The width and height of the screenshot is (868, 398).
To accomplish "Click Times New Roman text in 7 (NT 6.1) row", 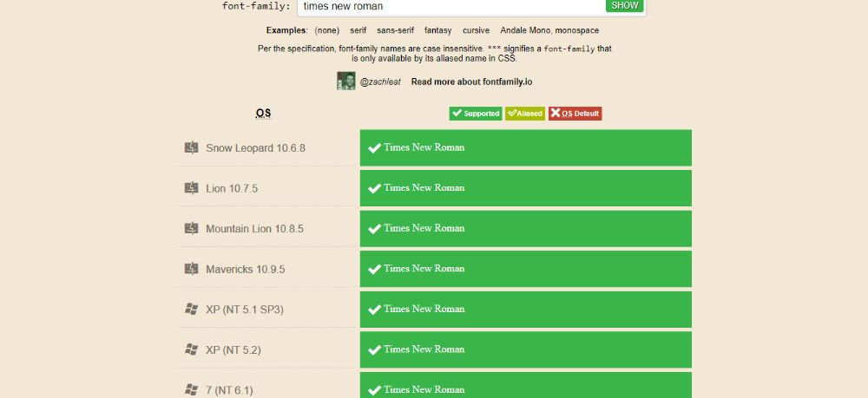I will [424, 389].
